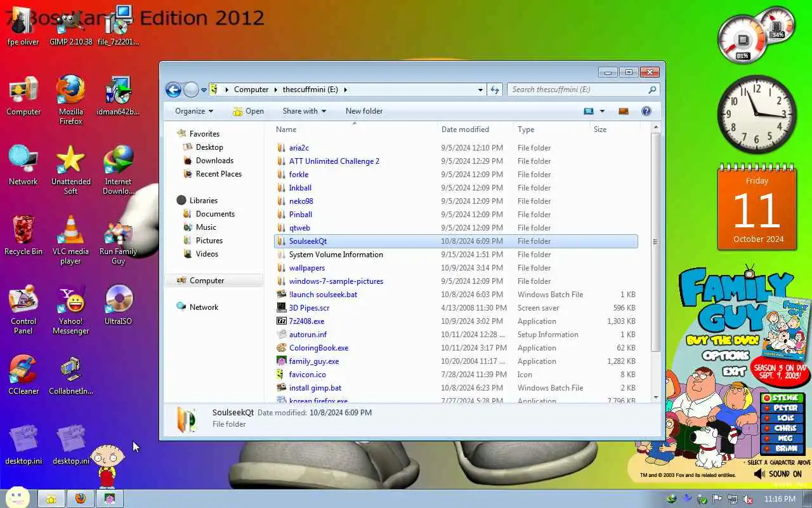Viewport: 812px width, 508px height.
Task: Select CHRIS character in Family Guy gadget
Action: click(x=783, y=429)
